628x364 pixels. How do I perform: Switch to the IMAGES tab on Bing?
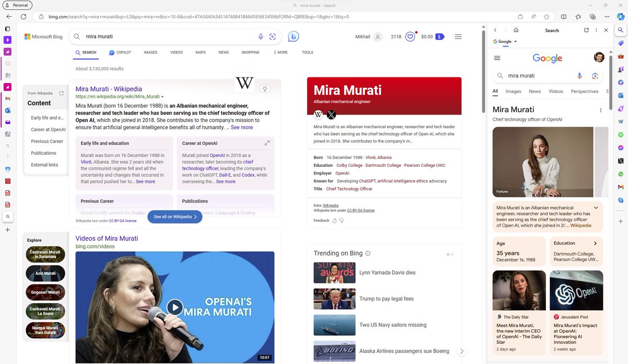(x=151, y=52)
